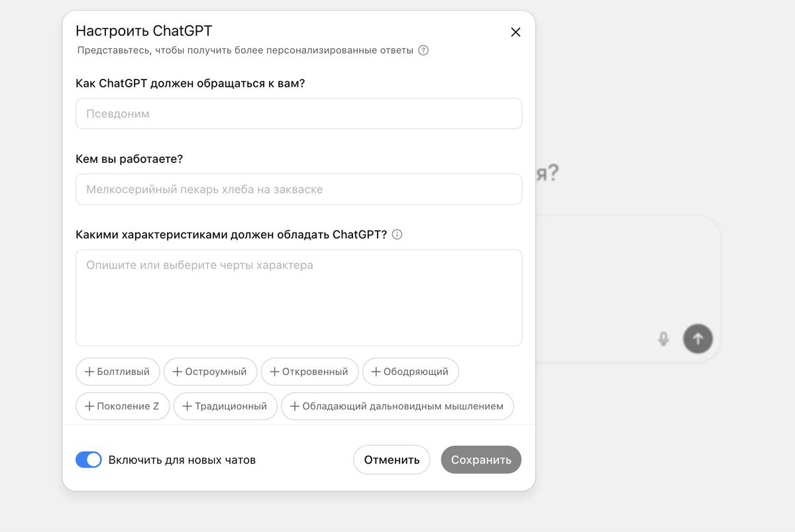
Task: Add the Ободряющий trait chip
Action: click(x=410, y=372)
